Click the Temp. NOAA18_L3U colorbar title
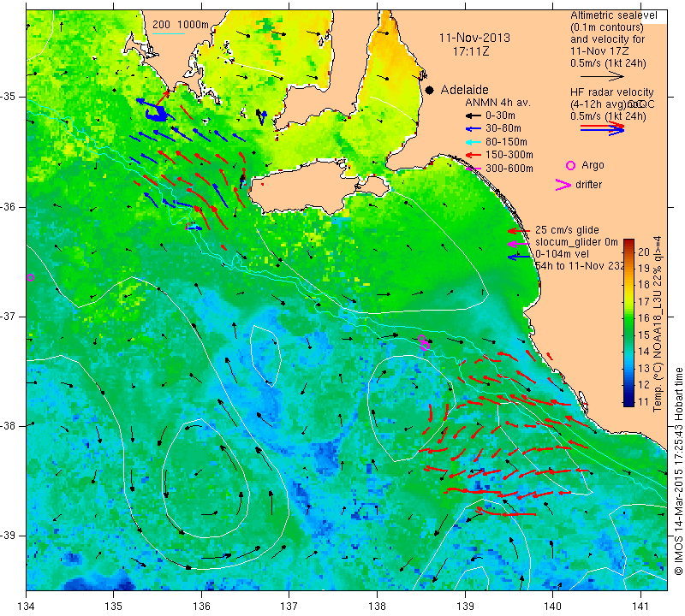Viewport: 685px width, 616px height. [658, 323]
